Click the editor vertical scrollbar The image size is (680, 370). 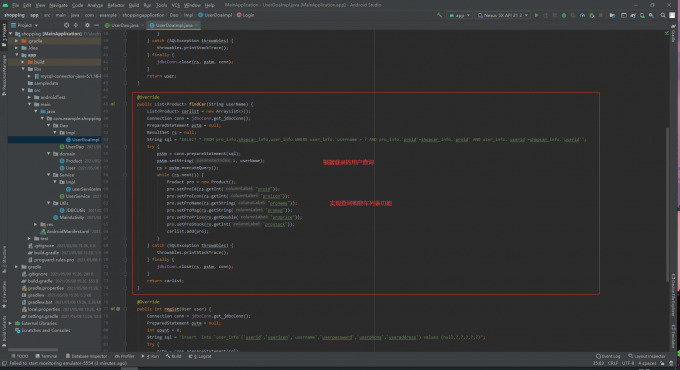point(668,204)
